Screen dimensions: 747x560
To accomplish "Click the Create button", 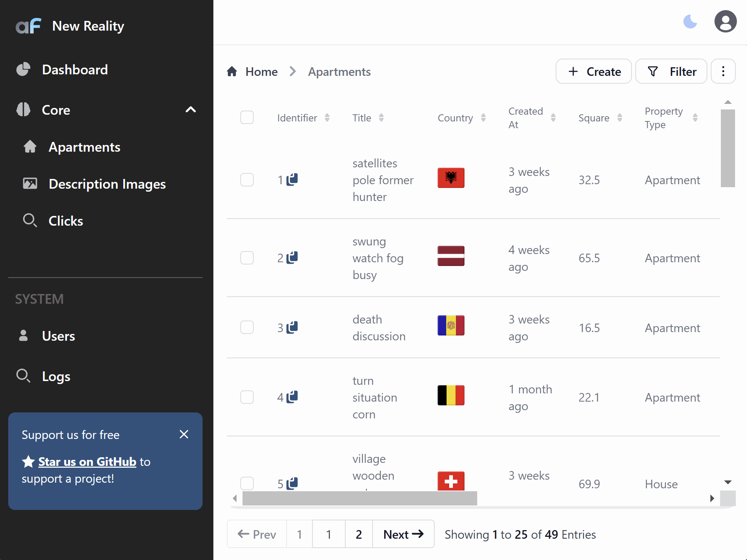I will coord(593,71).
